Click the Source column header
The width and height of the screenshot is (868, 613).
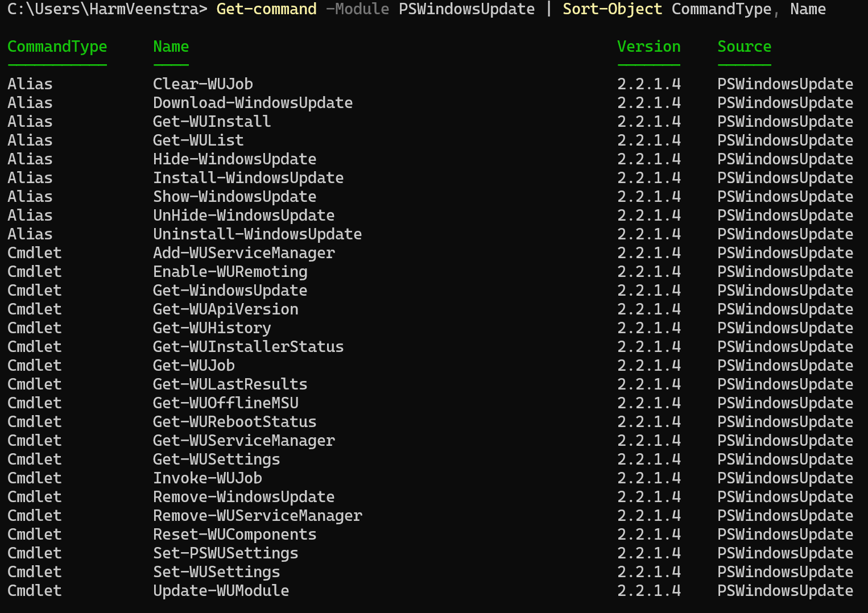pyautogui.click(x=744, y=47)
